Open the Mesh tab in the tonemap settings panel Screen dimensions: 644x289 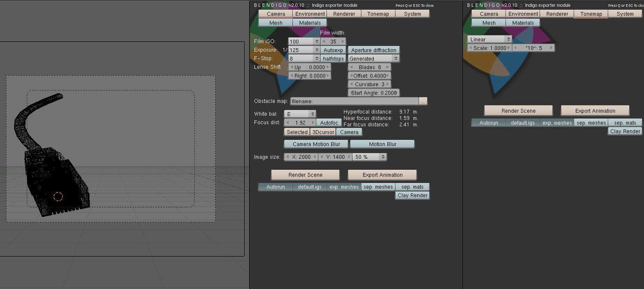(x=488, y=23)
